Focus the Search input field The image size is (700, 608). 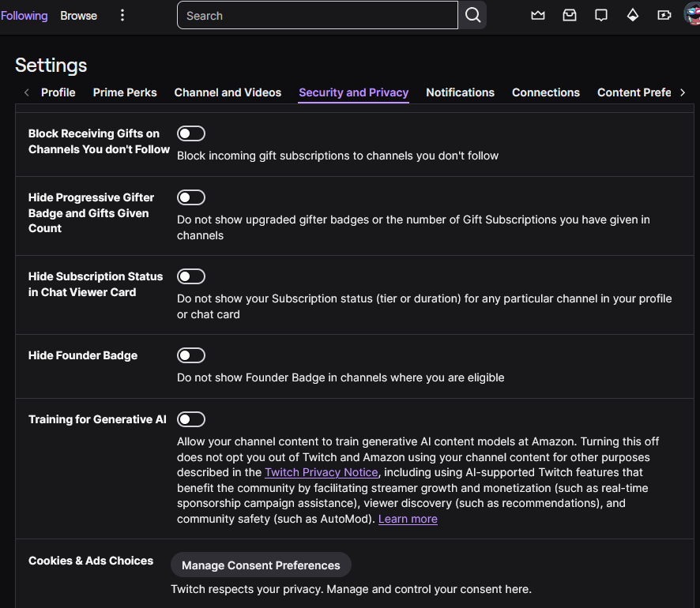coord(318,15)
